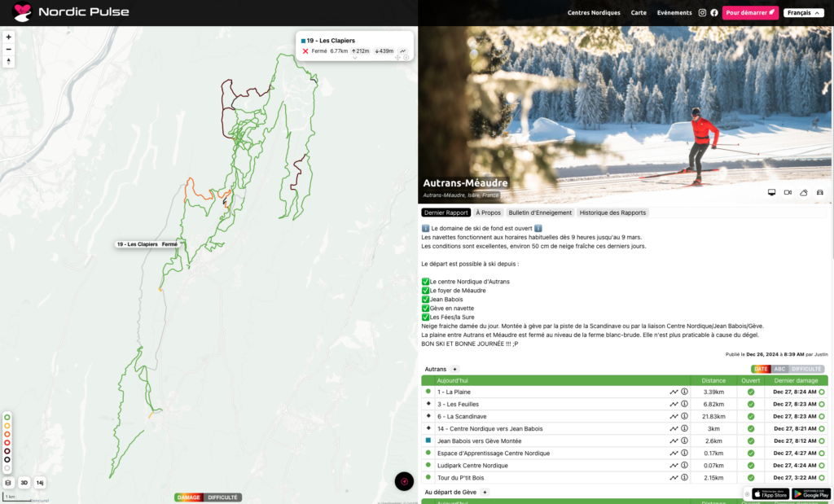Switch map coloring to DIFFICULTÉ
Screen dimensions: 834x504
[x=222, y=497]
